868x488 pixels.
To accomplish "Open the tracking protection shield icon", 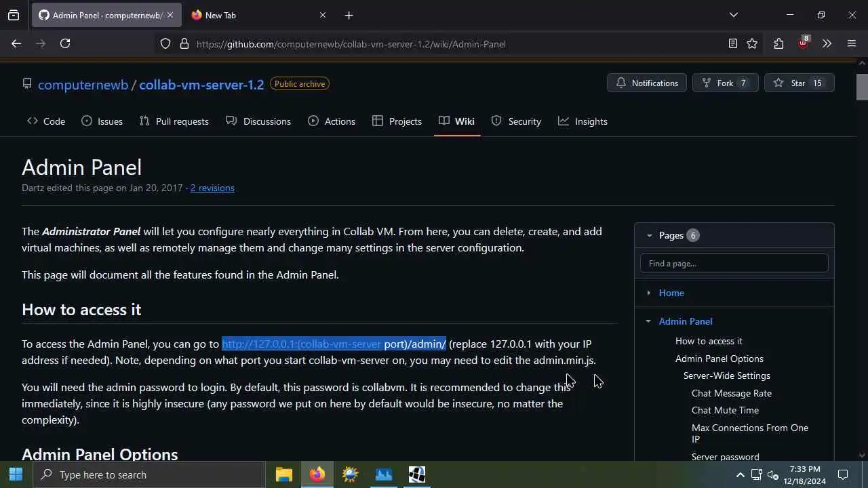I will point(165,44).
